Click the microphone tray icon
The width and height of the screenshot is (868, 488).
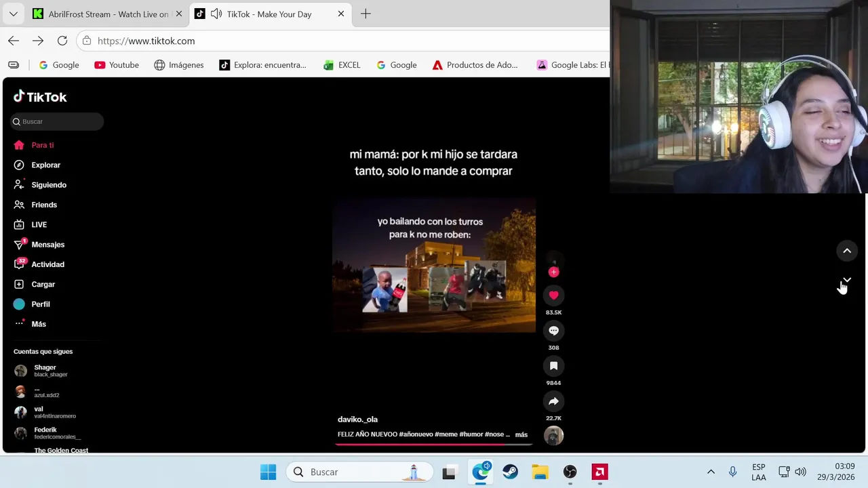coord(733,472)
